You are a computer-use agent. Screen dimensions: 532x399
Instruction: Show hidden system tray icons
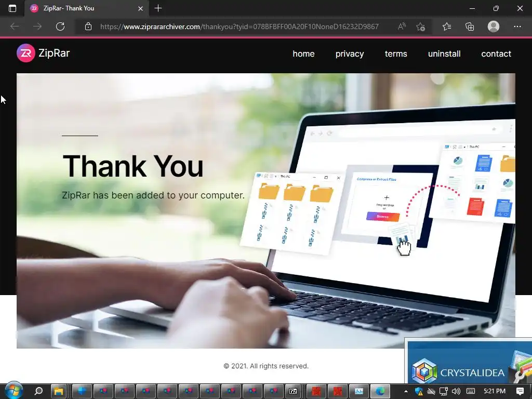point(406,391)
